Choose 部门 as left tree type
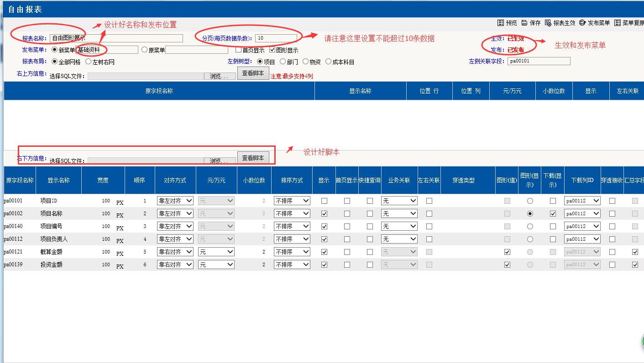644x363 pixels. tap(283, 62)
